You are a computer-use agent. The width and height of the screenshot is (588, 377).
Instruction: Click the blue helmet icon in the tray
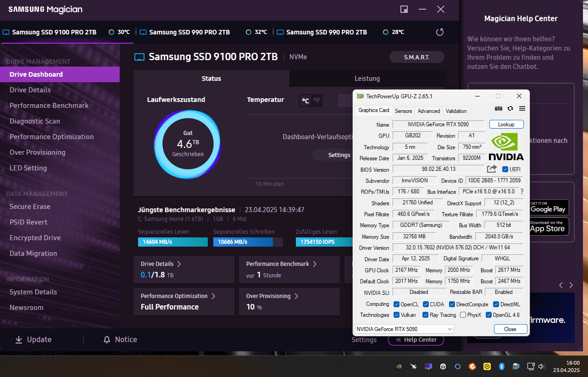[x=516, y=366]
